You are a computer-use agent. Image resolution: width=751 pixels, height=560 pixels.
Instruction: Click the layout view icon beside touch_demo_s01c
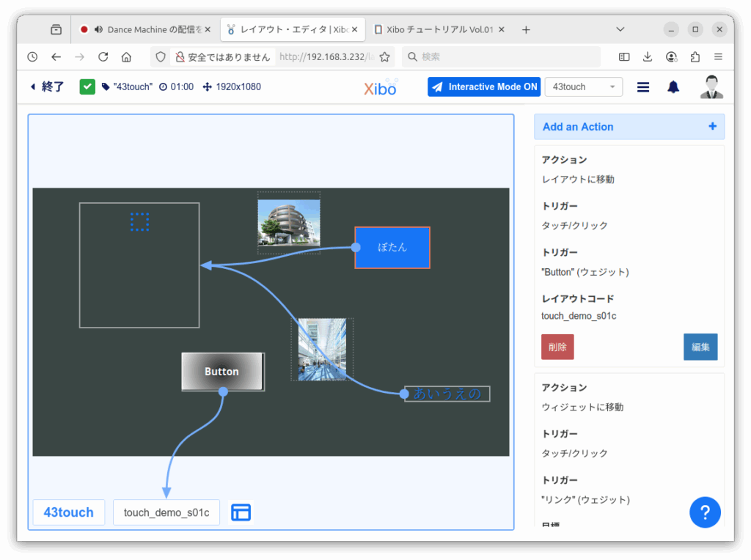pos(241,512)
